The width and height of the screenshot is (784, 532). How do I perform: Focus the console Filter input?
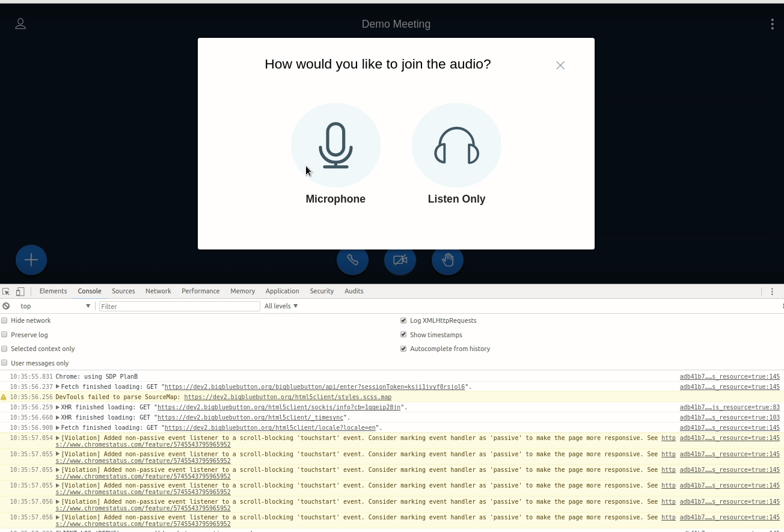click(x=179, y=306)
